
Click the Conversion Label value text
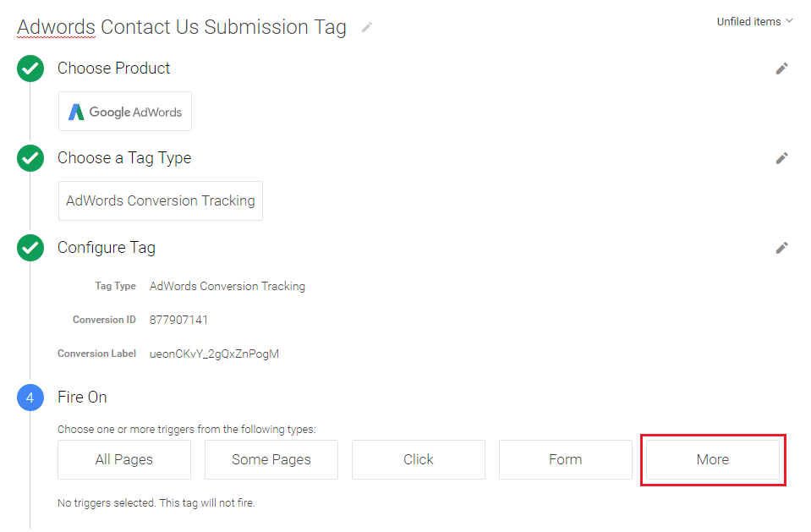[x=214, y=354]
